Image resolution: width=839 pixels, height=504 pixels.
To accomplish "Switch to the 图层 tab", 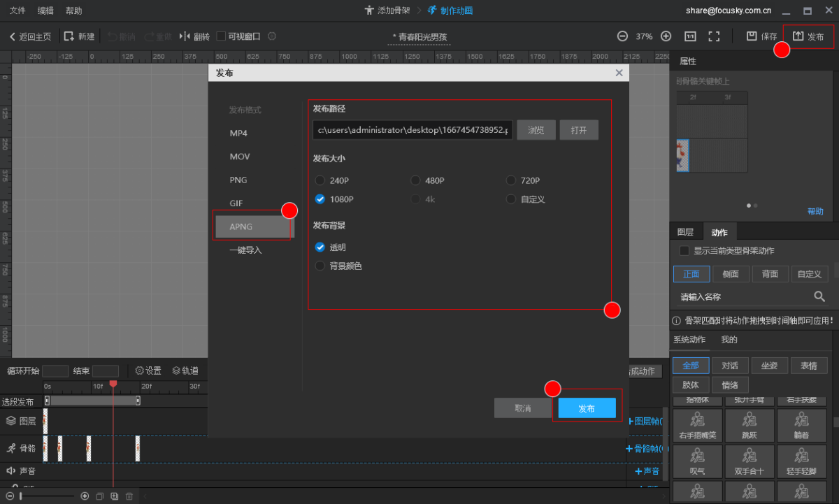I will pyautogui.click(x=685, y=233).
